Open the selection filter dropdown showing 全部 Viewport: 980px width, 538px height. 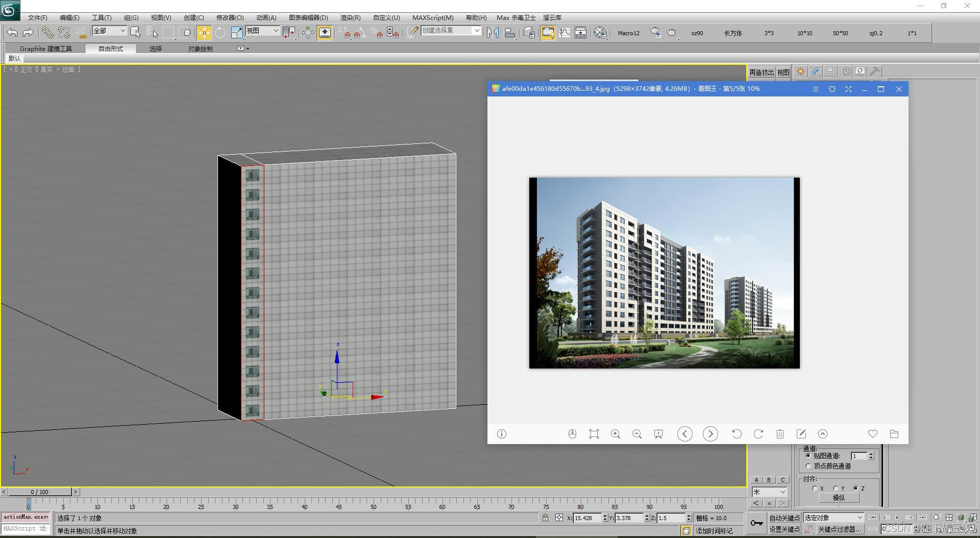tap(109, 31)
